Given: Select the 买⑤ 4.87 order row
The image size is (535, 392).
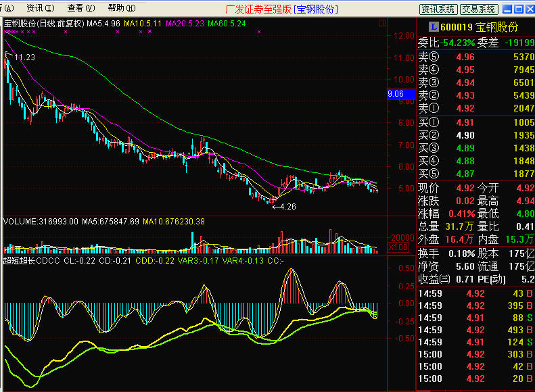Looking at the screenshot, I should [476, 174].
